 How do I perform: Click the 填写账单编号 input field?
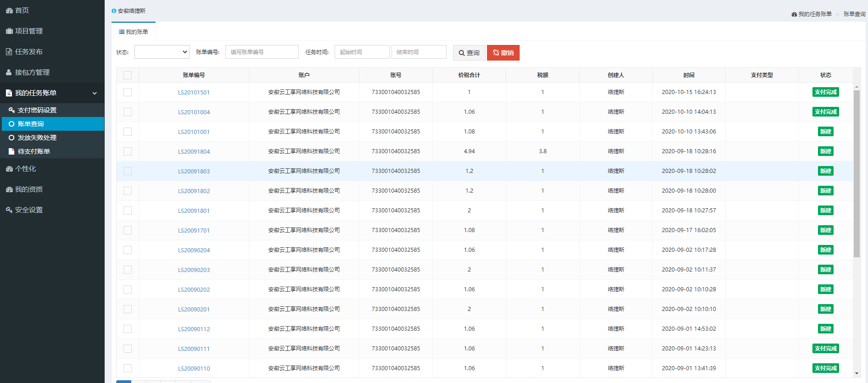262,52
